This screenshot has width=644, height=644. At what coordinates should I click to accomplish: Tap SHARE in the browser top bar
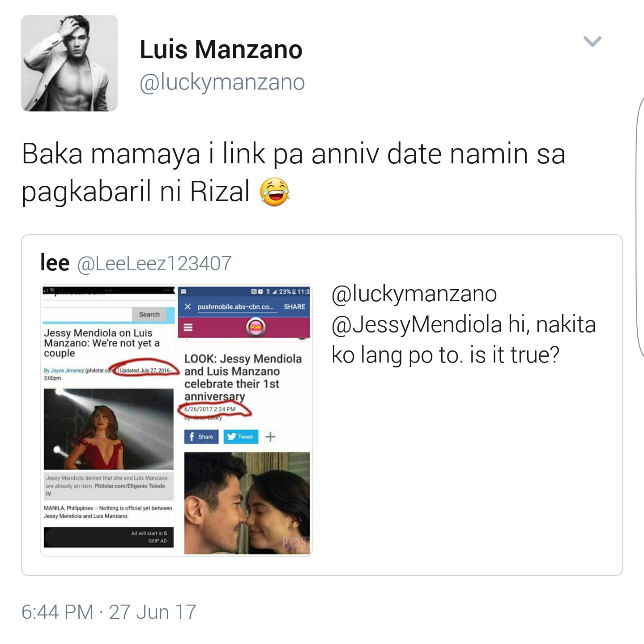tap(294, 307)
